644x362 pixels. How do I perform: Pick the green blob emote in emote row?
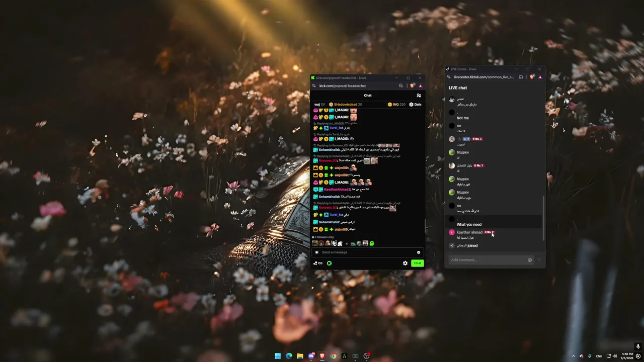(372, 243)
